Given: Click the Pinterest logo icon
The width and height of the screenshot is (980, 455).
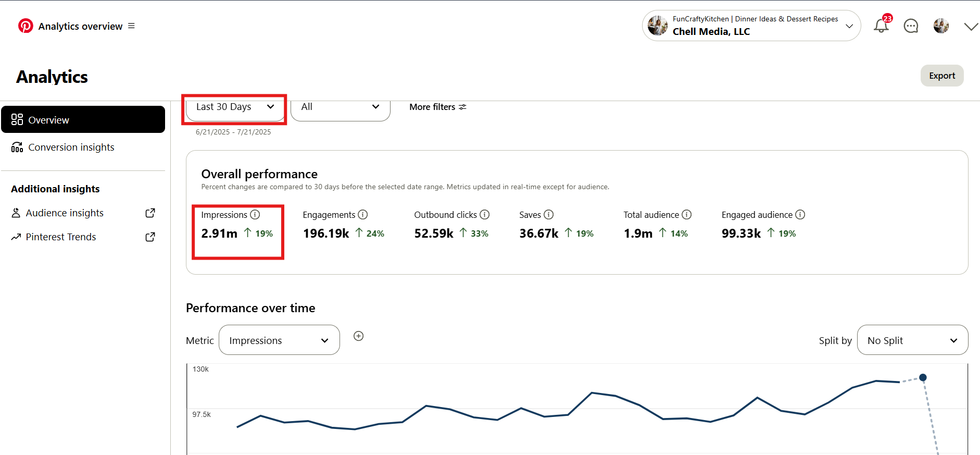Looking at the screenshot, I should tap(26, 26).
